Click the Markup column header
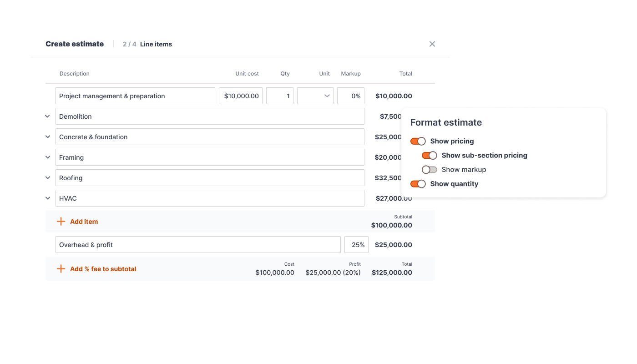 coord(351,74)
